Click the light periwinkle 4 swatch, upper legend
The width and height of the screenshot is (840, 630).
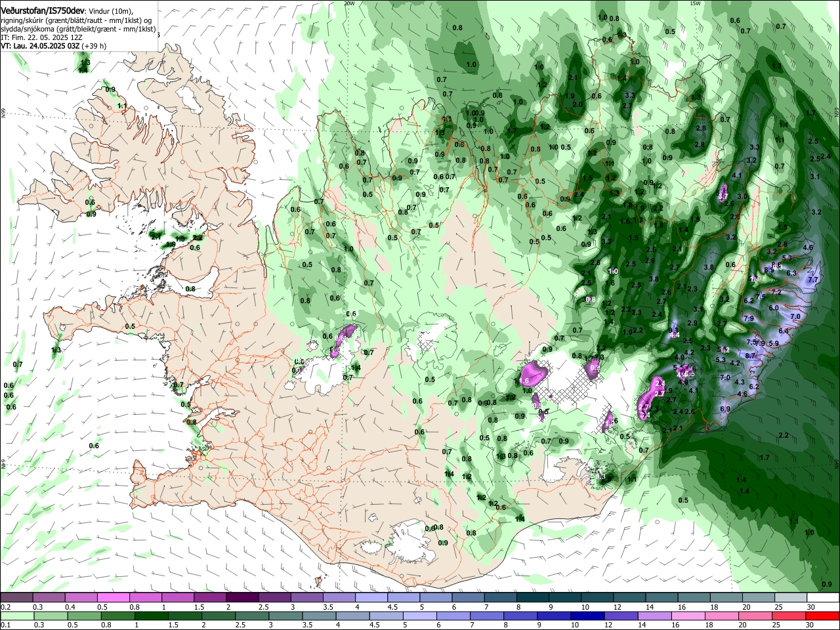tap(371, 597)
